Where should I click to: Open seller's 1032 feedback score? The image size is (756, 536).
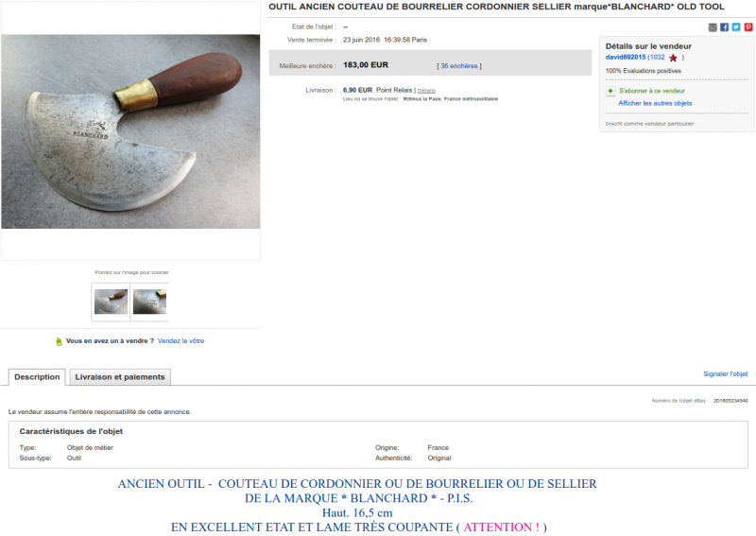point(657,57)
